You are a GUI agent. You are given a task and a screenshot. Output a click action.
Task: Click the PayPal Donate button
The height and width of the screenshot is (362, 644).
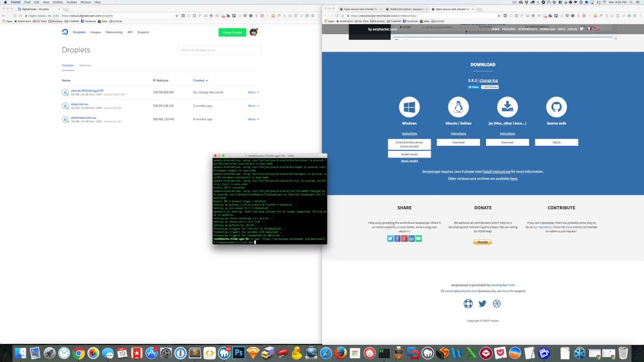pyautogui.click(x=482, y=242)
